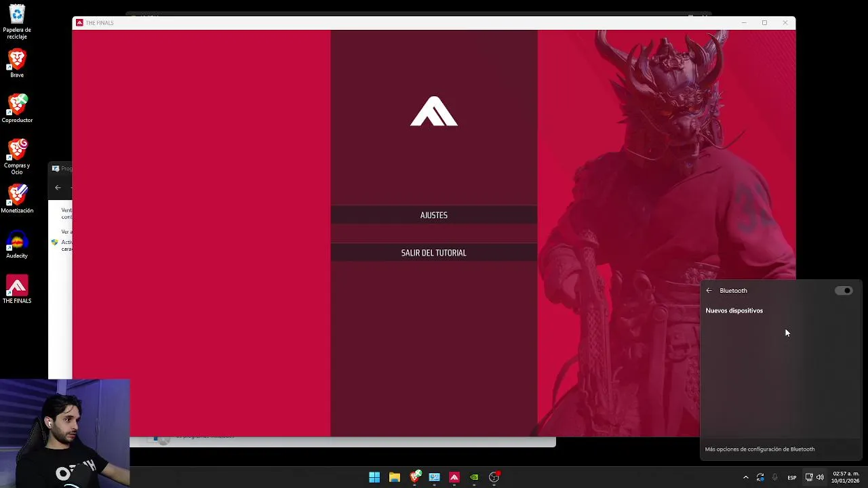
Task: Show hidden system tray icons
Action: (746, 478)
